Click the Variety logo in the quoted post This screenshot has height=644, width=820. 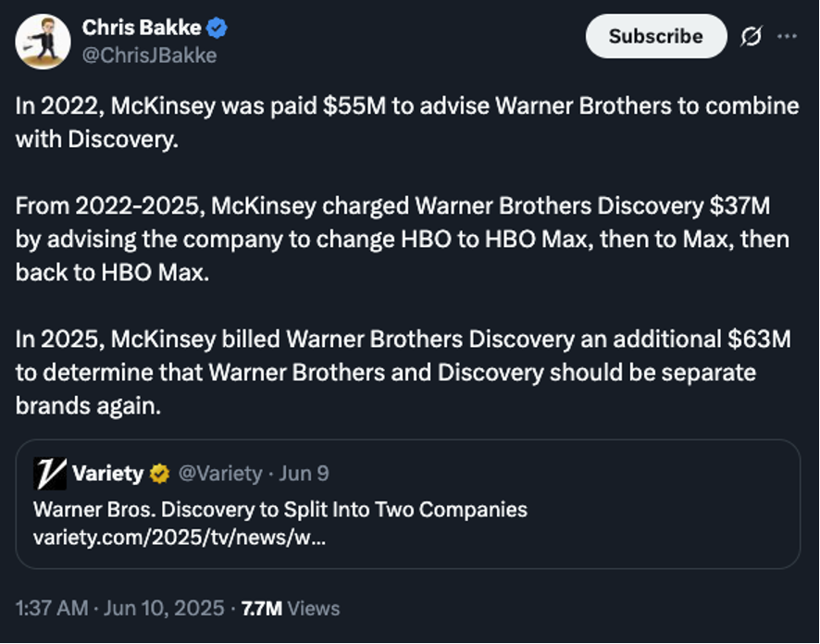tap(49, 474)
